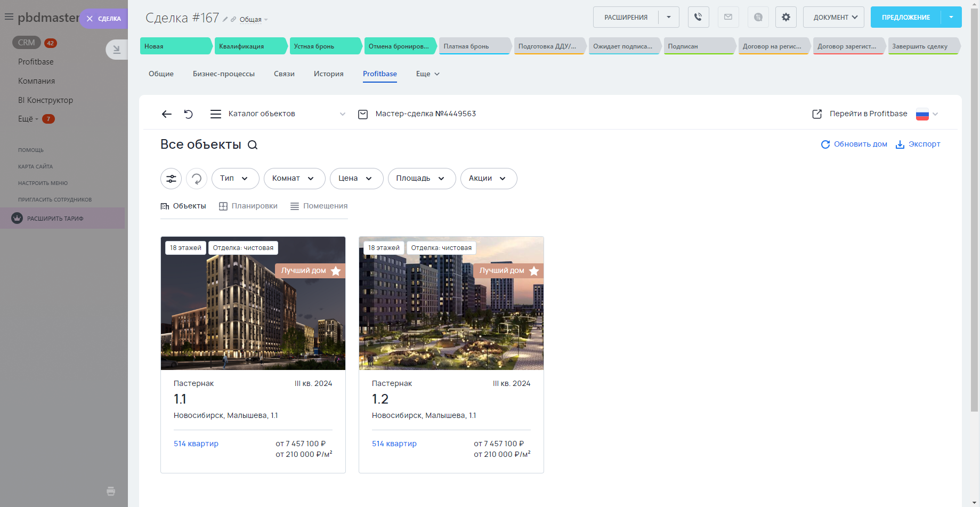Click the undo refresh icon beside back arrow
This screenshot has width=980, height=507.
tap(189, 114)
